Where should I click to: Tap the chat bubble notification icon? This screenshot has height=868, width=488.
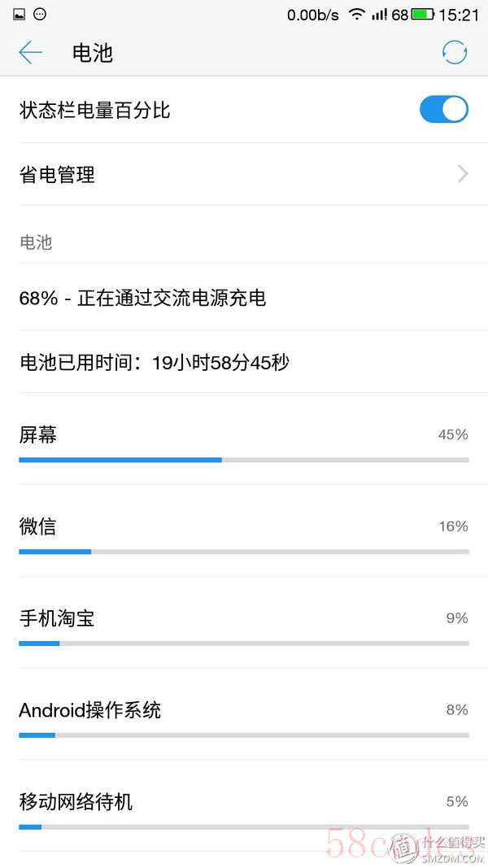41,15
